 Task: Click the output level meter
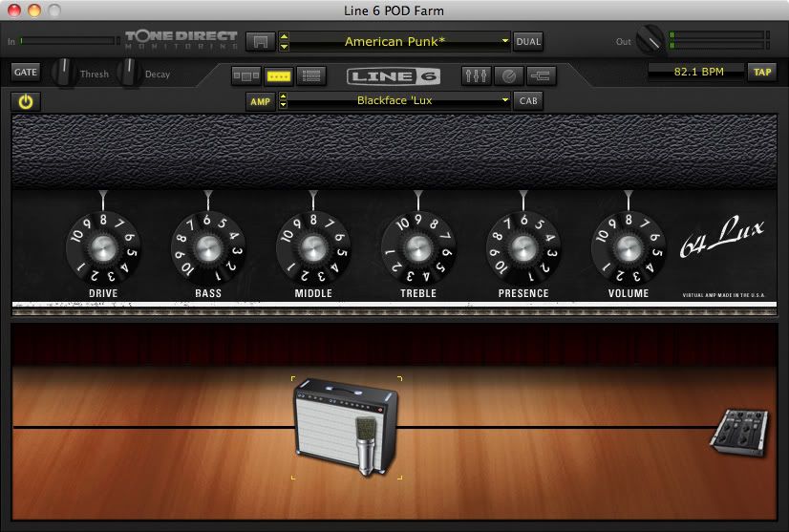click(x=719, y=40)
